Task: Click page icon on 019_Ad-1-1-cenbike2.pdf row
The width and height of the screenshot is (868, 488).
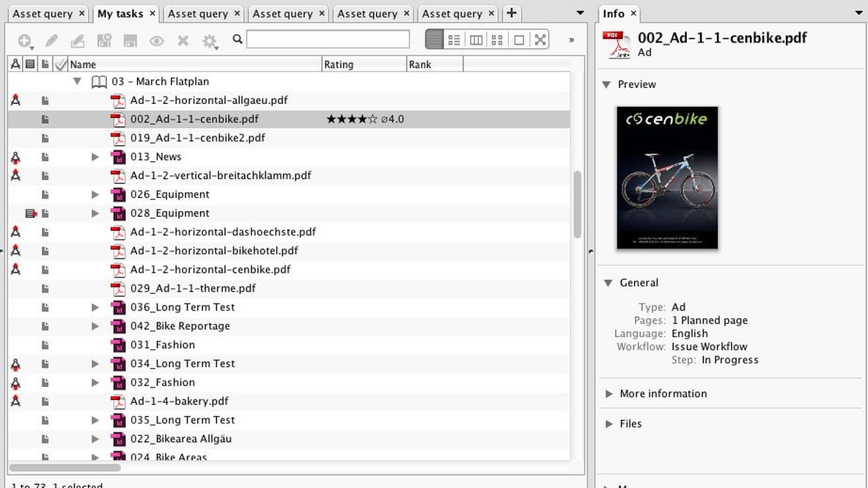Action: point(45,138)
